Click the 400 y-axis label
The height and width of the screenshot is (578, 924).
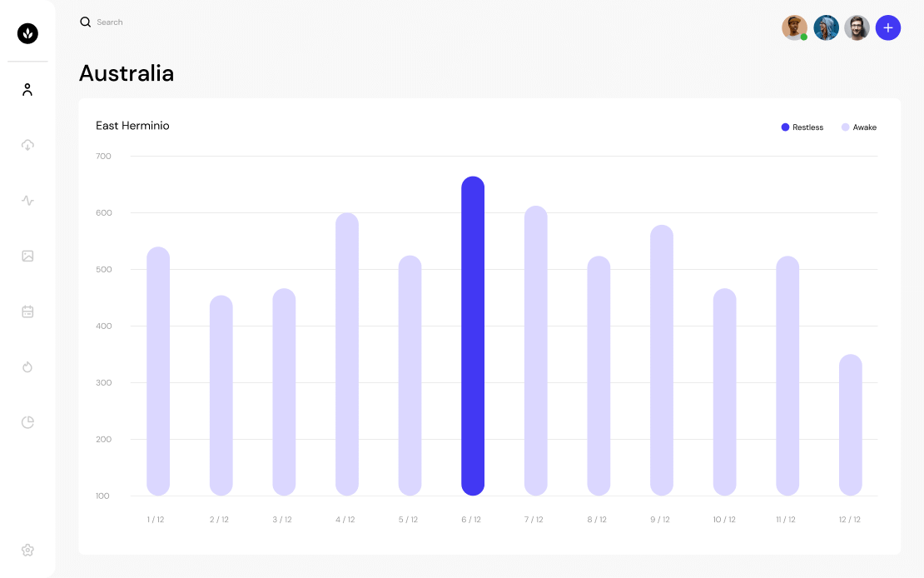point(104,326)
